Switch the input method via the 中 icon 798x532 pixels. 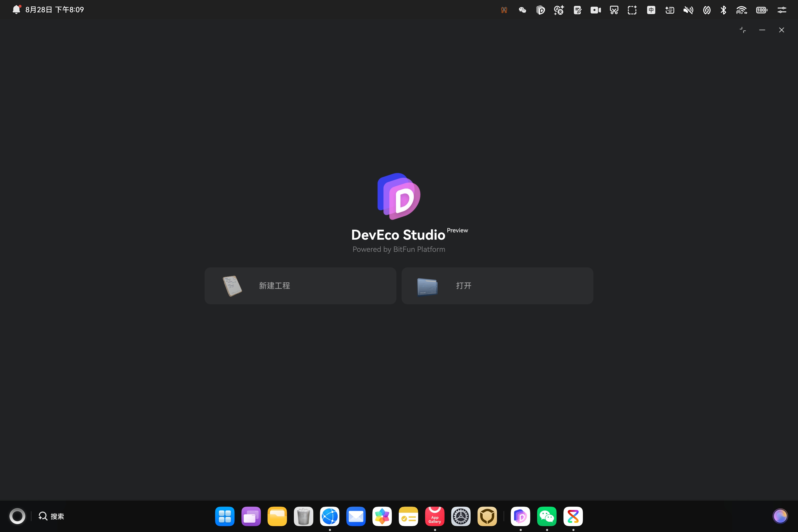pyautogui.click(x=651, y=10)
